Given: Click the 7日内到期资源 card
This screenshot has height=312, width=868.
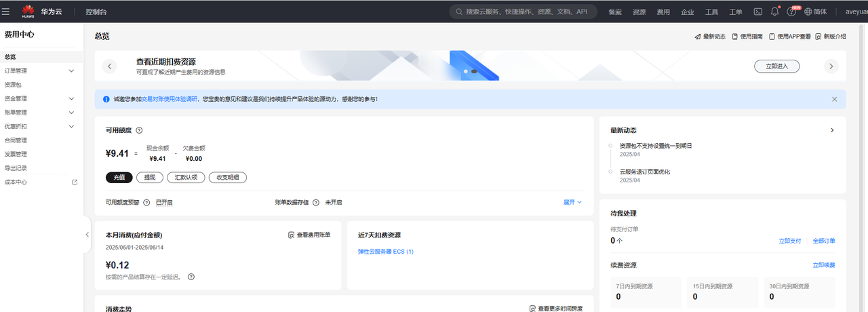Looking at the screenshot, I should pyautogui.click(x=646, y=292).
